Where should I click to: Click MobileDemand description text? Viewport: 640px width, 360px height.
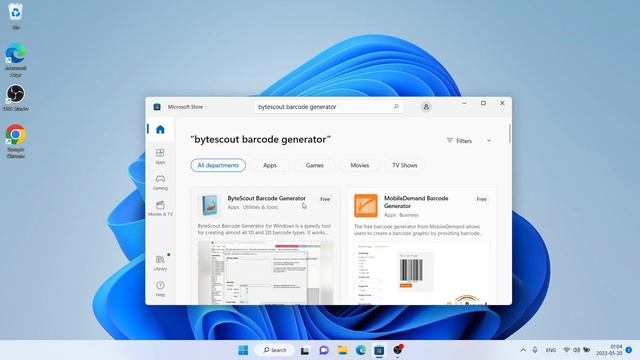[x=418, y=230]
